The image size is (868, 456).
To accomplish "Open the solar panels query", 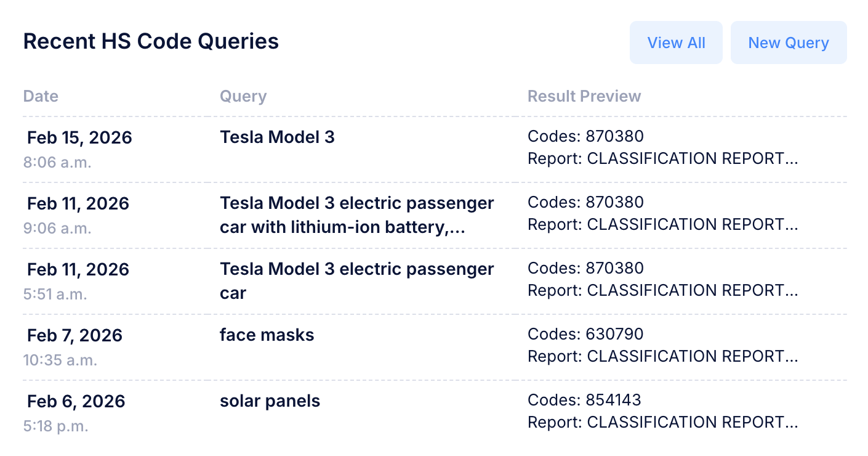I will pos(270,401).
